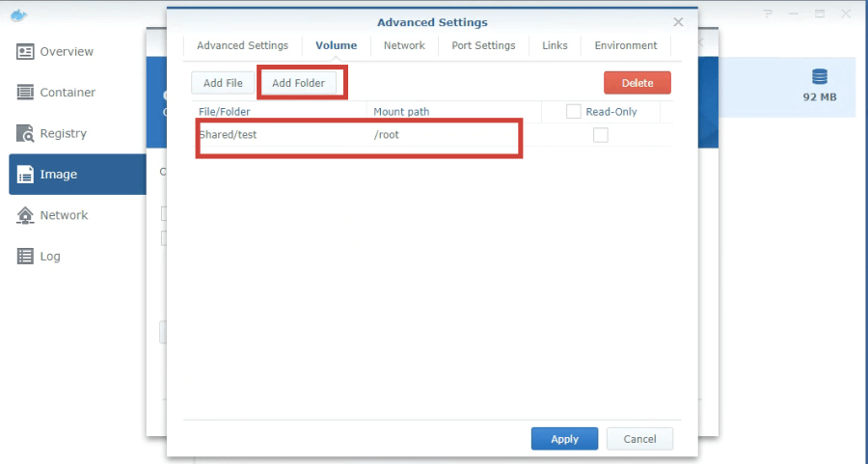The image size is (868, 464).
Task: Open the Container sidebar icon
Action: pyautogui.click(x=25, y=93)
